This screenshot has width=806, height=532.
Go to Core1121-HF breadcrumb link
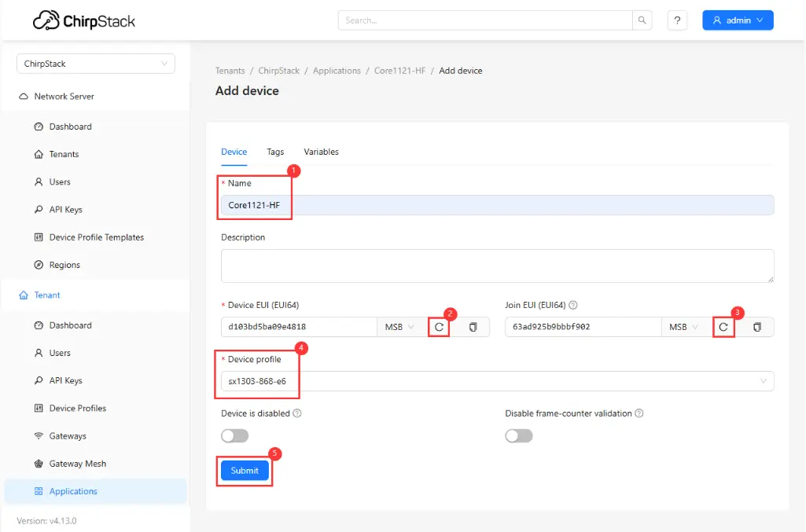coord(399,71)
